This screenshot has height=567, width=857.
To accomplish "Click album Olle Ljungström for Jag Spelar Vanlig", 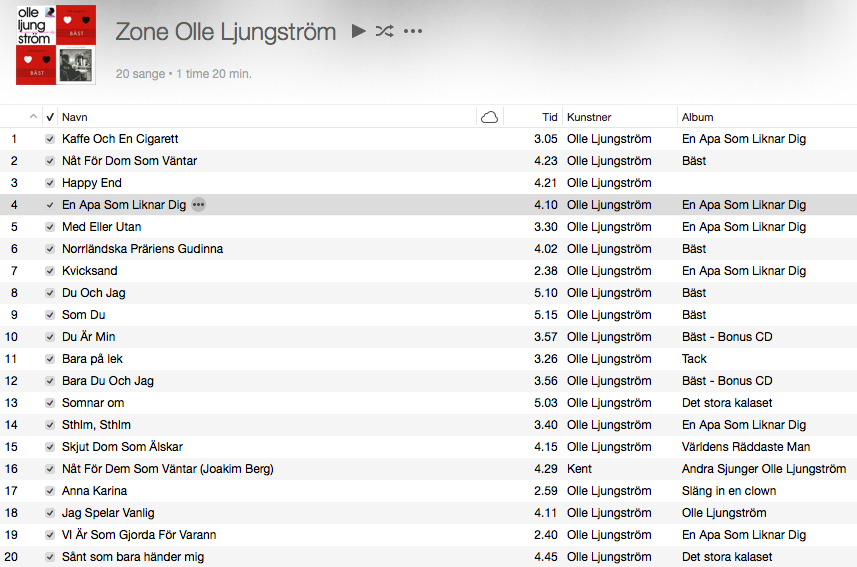I will click(724, 513).
